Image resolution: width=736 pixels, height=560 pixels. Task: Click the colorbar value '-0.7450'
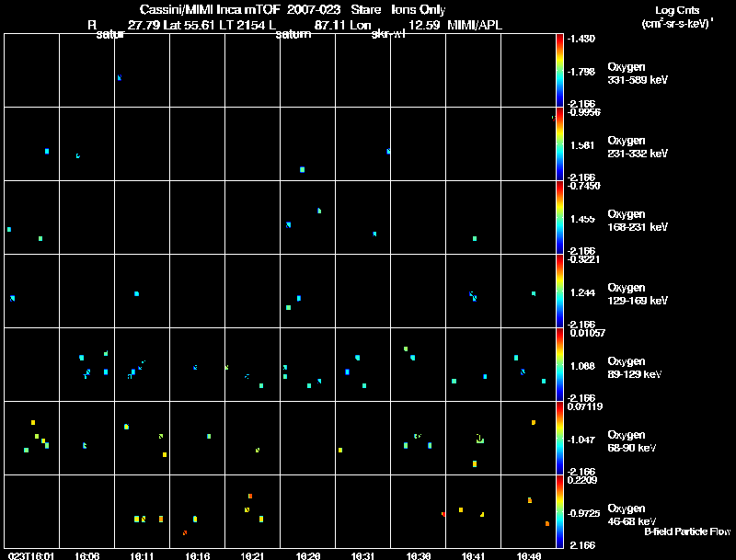583,186
